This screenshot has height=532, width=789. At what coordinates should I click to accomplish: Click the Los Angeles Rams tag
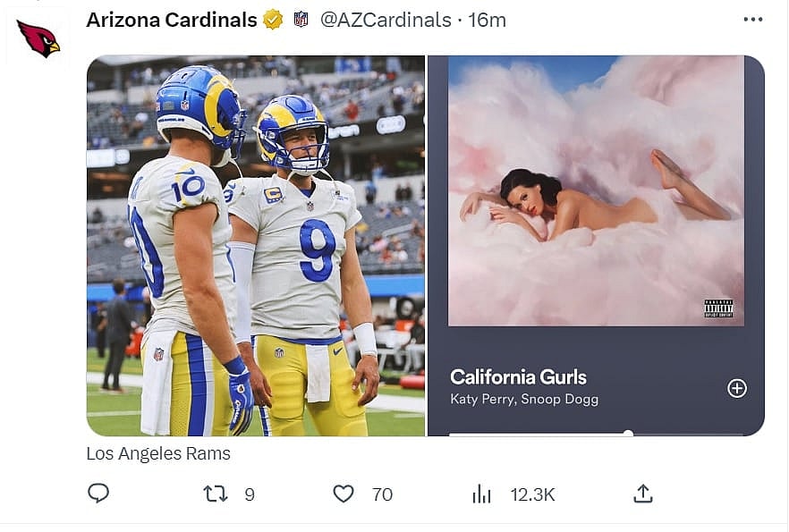[158, 453]
